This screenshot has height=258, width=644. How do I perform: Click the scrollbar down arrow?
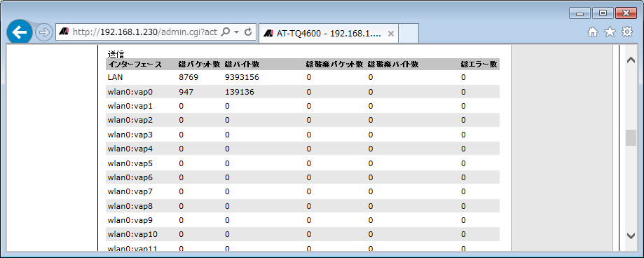631,236
